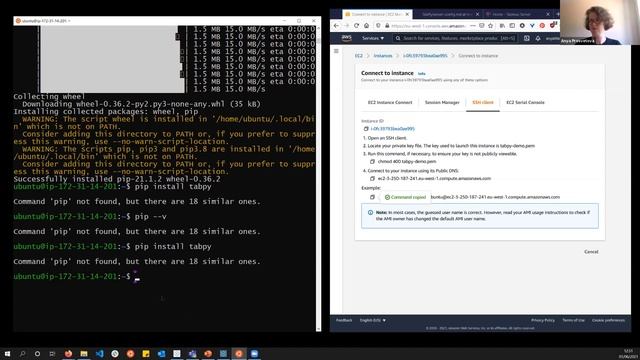Switch to Session Manager tab
The image size is (640, 360).
coord(442,102)
